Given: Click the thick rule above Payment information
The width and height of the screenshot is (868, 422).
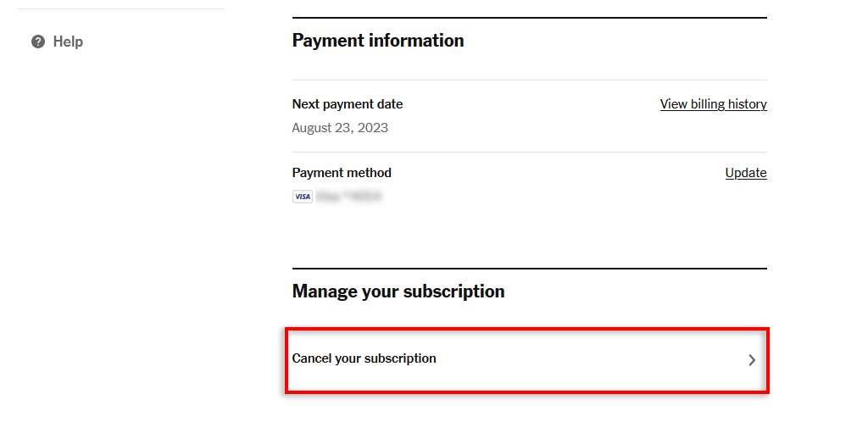Looking at the screenshot, I should [x=529, y=18].
